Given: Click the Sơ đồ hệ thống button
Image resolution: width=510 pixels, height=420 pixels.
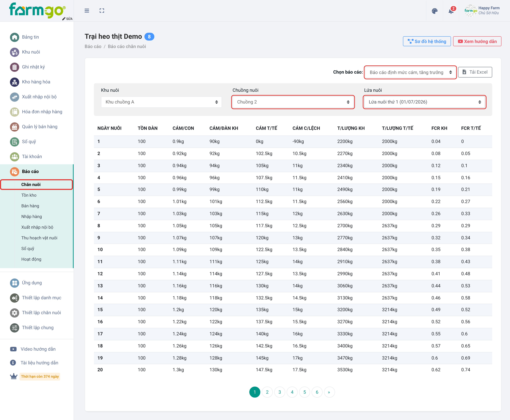Looking at the screenshot, I should 427,41.
